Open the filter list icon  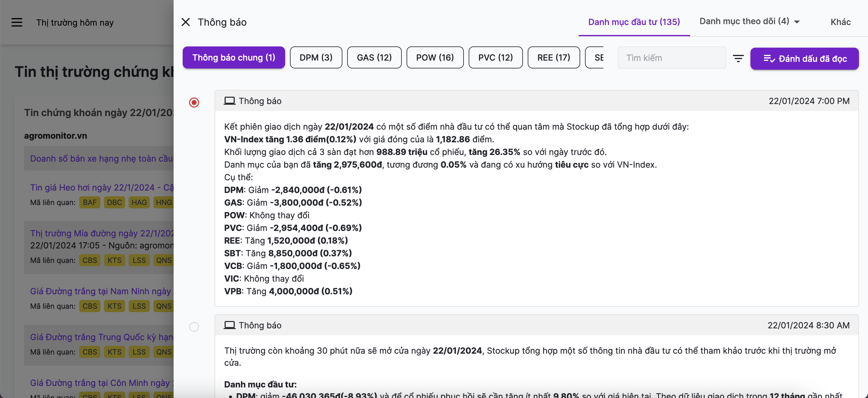738,58
